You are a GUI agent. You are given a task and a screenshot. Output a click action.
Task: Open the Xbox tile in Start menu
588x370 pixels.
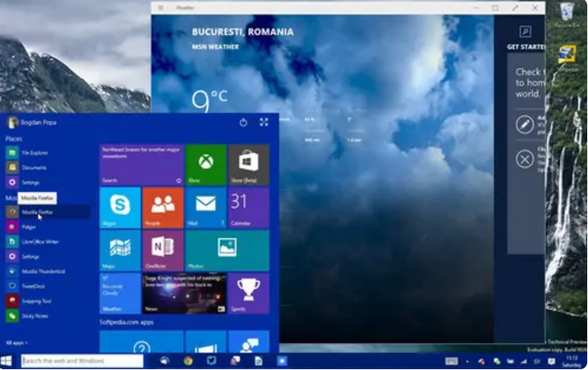pos(206,165)
